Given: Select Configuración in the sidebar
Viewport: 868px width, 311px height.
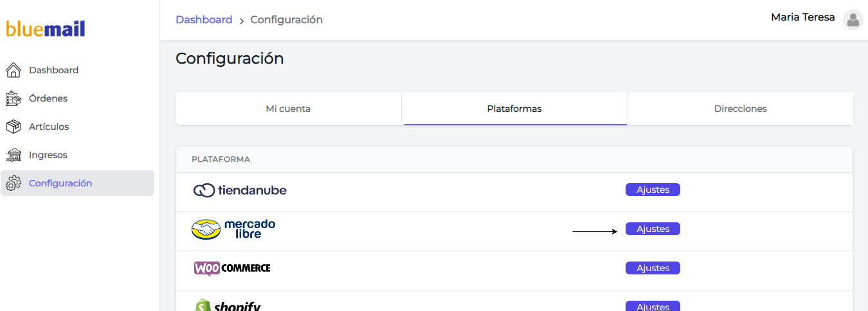Looking at the screenshot, I should point(77,183).
